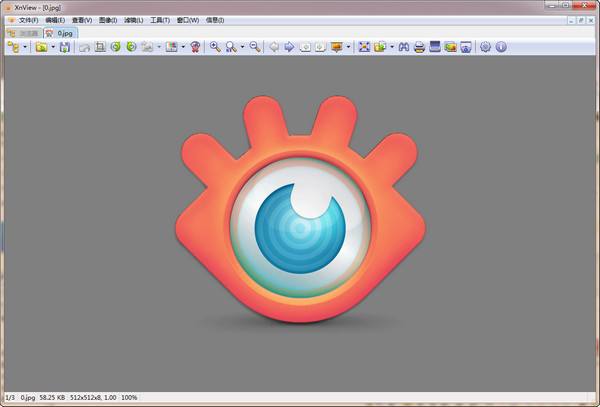Screen dimensions: 600x407
Task: Click the green multi-image batch icon
Action: tap(450, 47)
